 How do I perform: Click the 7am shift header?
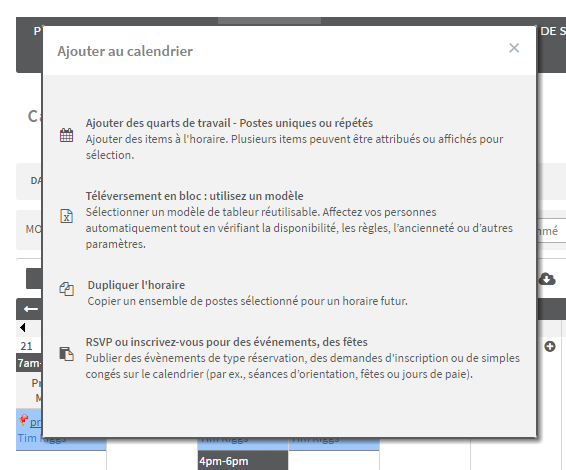pyautogui.click(x=29, y=363)
